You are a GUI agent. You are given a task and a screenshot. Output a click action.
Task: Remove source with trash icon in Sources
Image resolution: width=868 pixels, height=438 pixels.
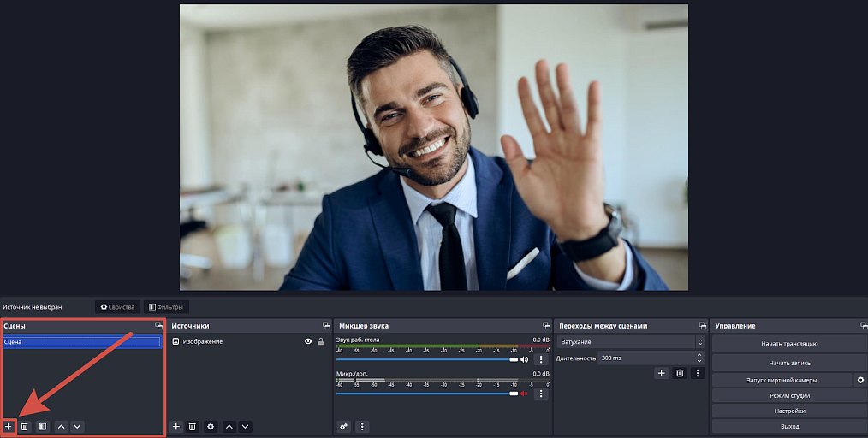(x=192, y=426)
